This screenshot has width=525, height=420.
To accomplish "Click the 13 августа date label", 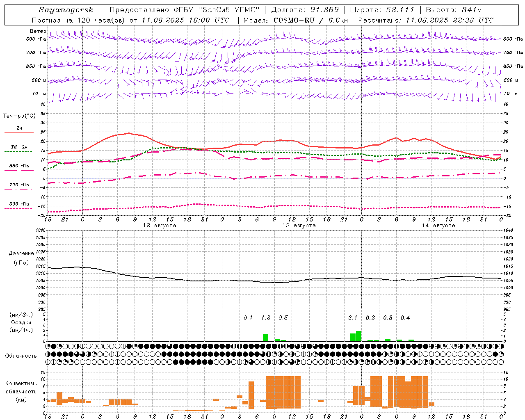I will [299, 226].
